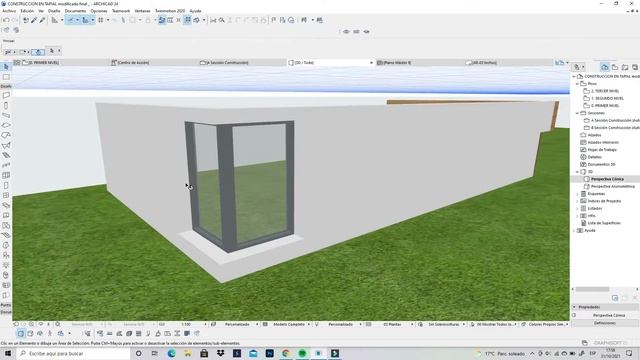Switch to the Centro de Acción tab
Viewport: 640px width, 360px height.
153,63
